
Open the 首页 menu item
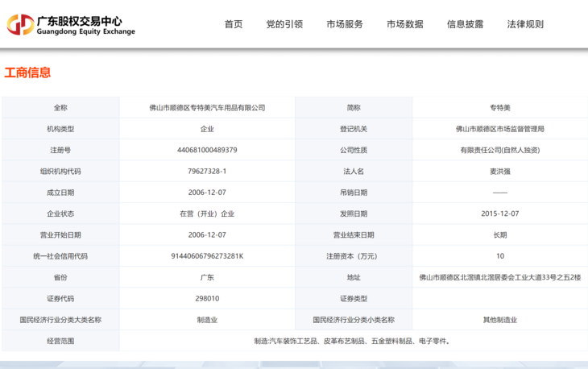pos(234,24)
